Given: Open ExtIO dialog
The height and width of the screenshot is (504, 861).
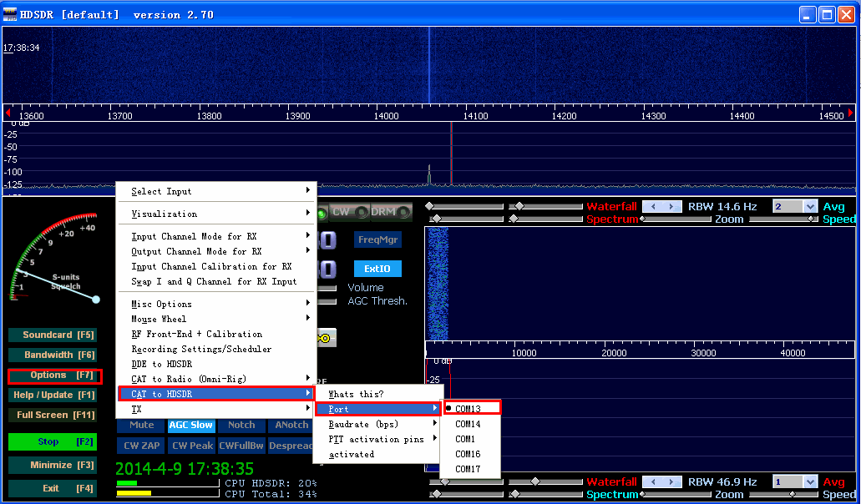Looking at the screenshot, I should tap(377, 269).
